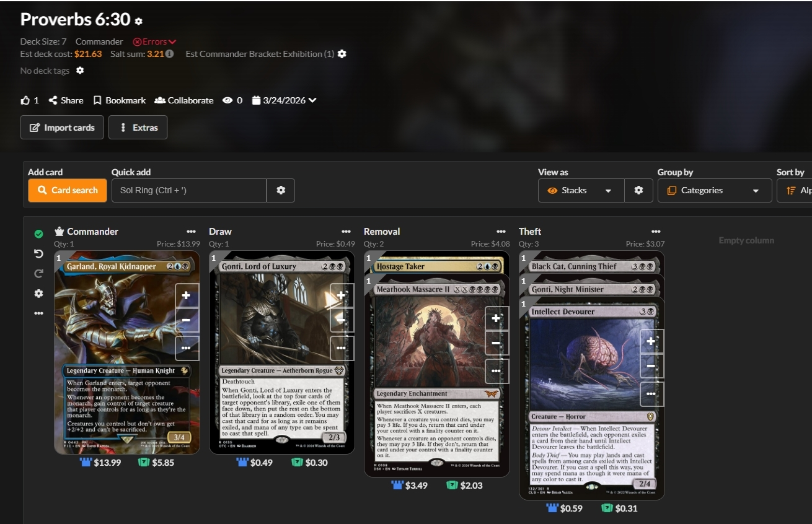Open more options for Garland, Royal Kidnapper
Screen dimensions: 812x524
pos(187,348)
